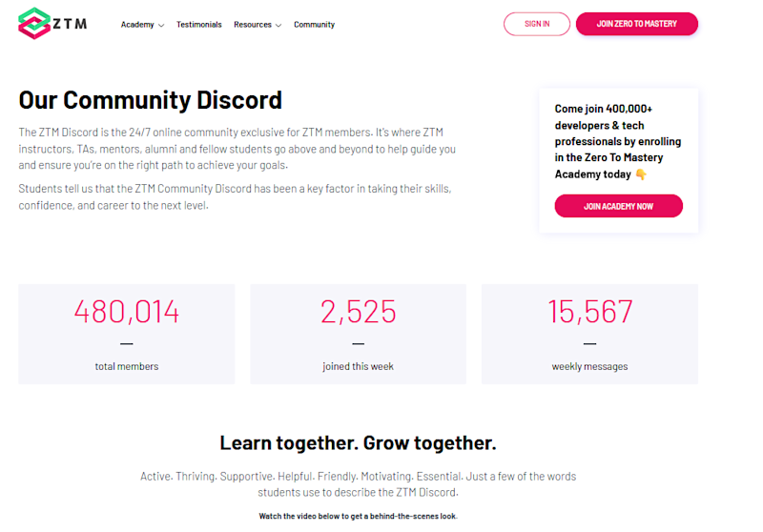Click the 'Students tell us' paragraph
763x532 pixels.
(x=235, y=197)
